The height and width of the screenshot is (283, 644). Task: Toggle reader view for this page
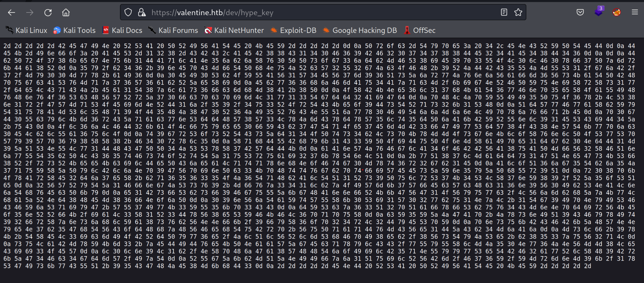[504, 13]
